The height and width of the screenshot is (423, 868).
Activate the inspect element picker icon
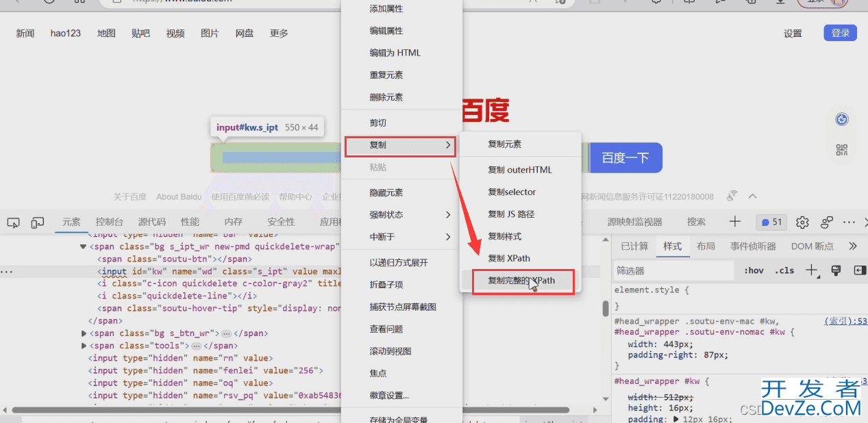pyautogui.click(x=13, y=222)
